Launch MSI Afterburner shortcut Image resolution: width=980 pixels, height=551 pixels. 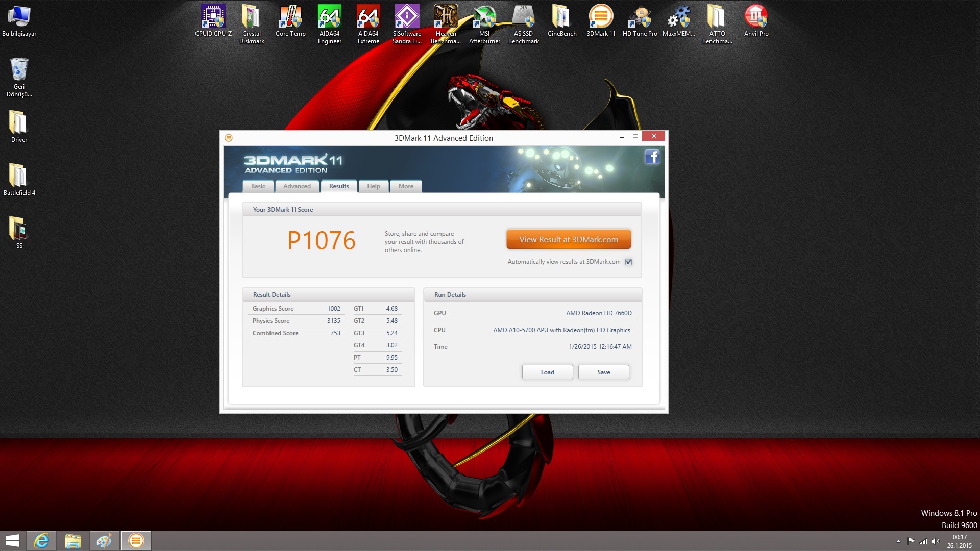tap(484, 24)
